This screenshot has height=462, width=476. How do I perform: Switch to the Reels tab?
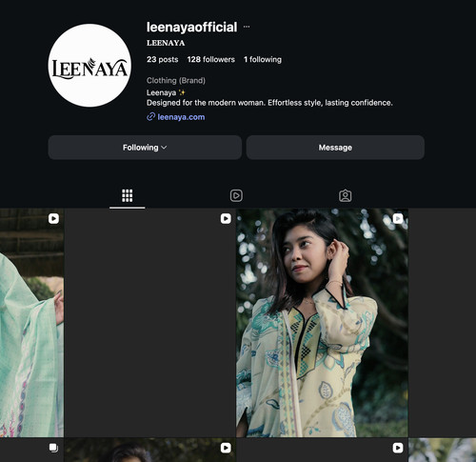click(236, 195)
